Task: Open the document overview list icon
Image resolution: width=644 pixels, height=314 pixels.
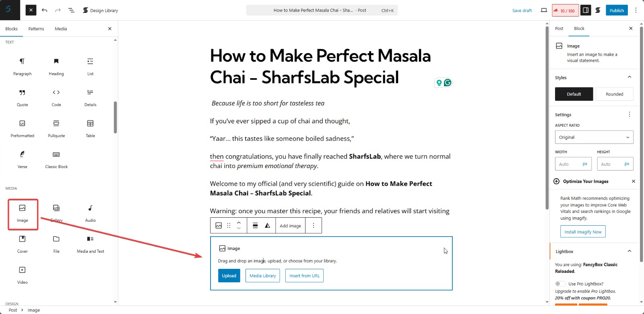Action: pyautogui.click(x=71, y=10)
